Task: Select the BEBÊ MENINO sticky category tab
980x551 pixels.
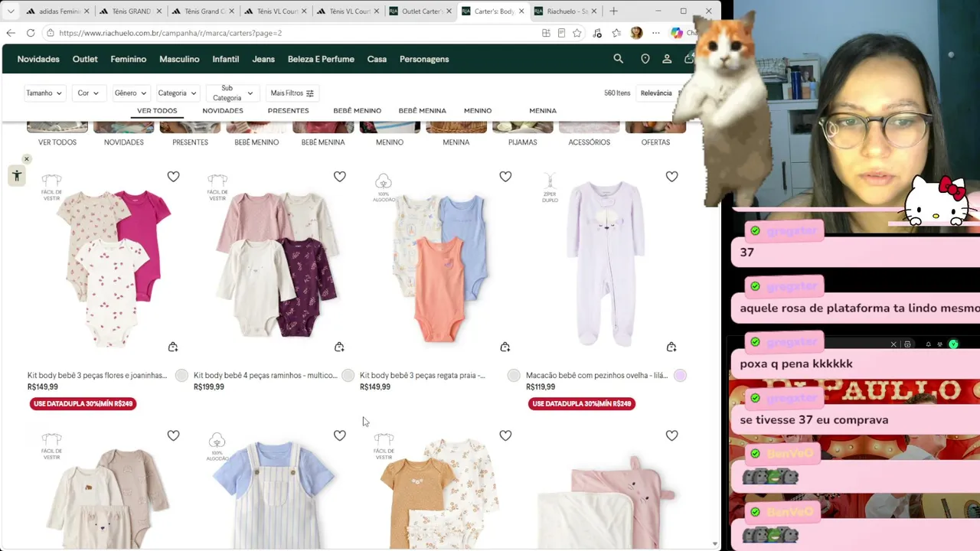Action: (x=357, y=111)
